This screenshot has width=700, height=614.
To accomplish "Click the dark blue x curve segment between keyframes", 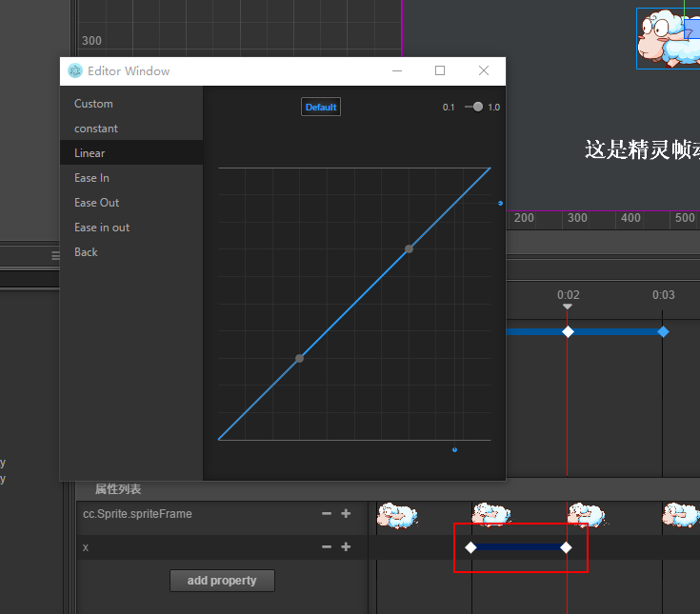I will point(518,547).
